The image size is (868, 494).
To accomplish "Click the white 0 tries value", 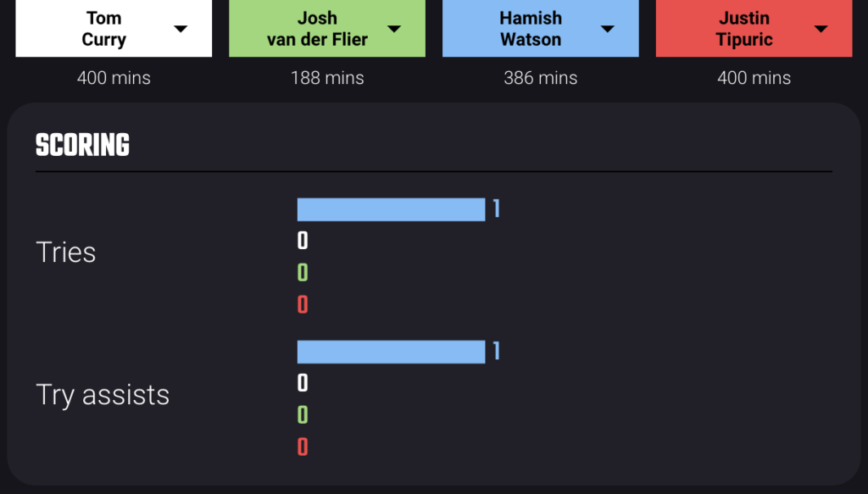I will tap(303, 241).
